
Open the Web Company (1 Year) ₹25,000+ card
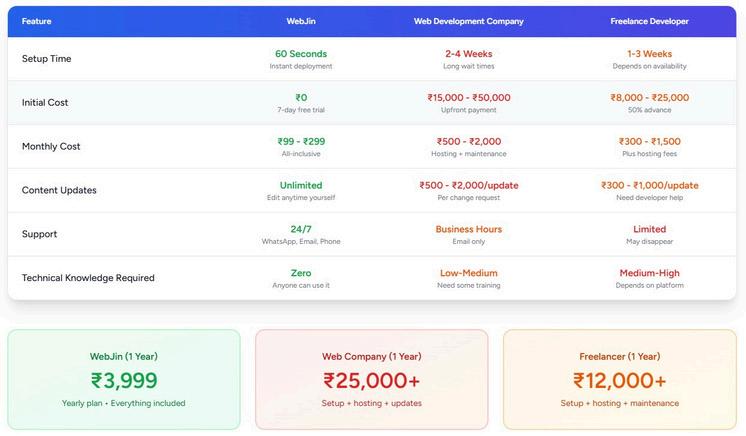[x=372, y=379]
